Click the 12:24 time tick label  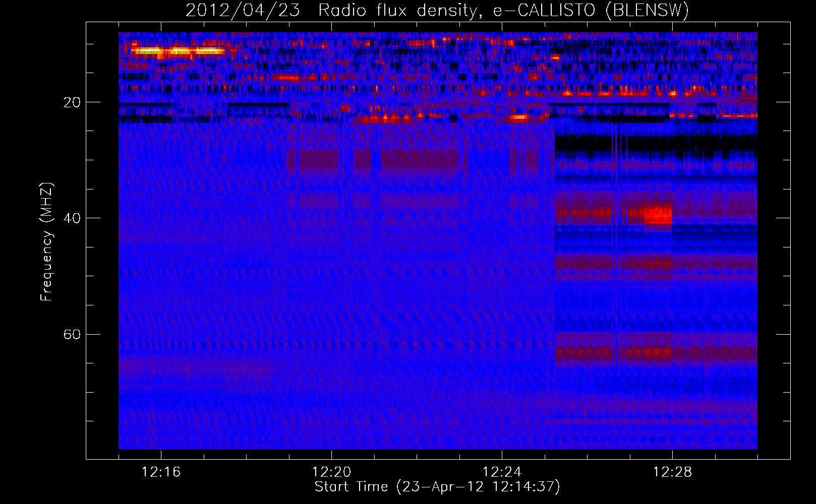pyautogui.click(x=502, y=472)
